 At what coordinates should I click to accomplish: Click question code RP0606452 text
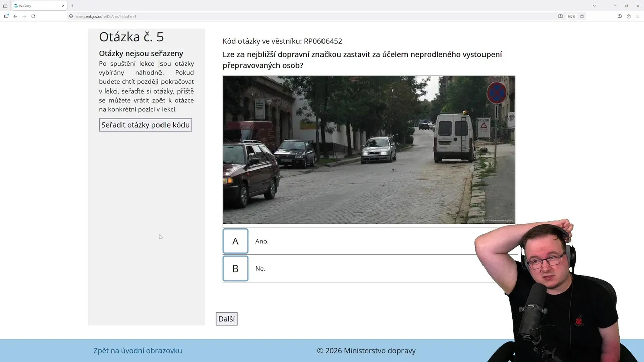tap(323, 41)
